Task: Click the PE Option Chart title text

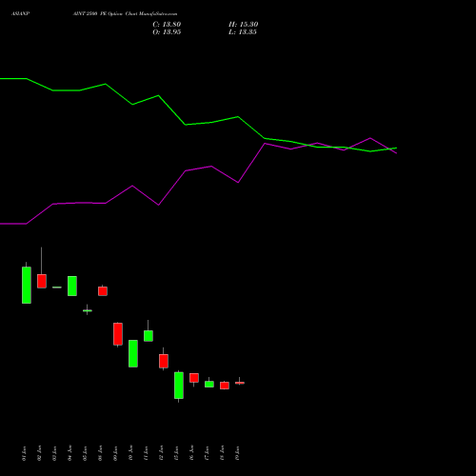Action: 125,14
